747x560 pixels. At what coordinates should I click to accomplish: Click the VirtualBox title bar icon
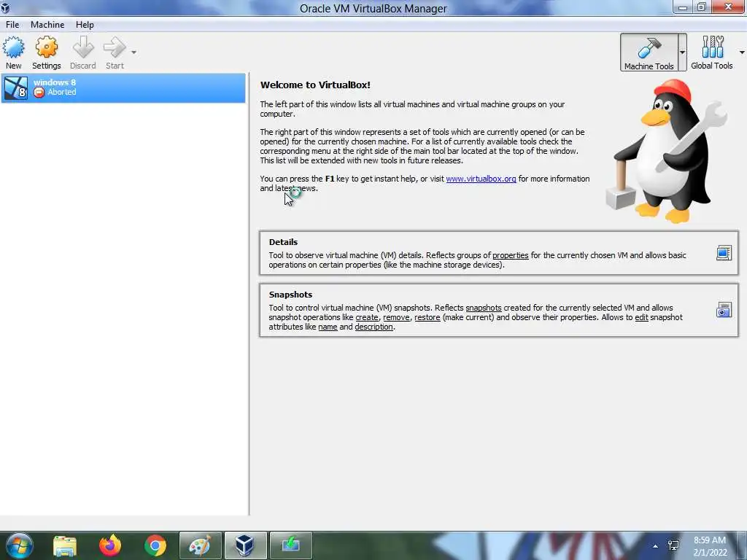point(5,7)
